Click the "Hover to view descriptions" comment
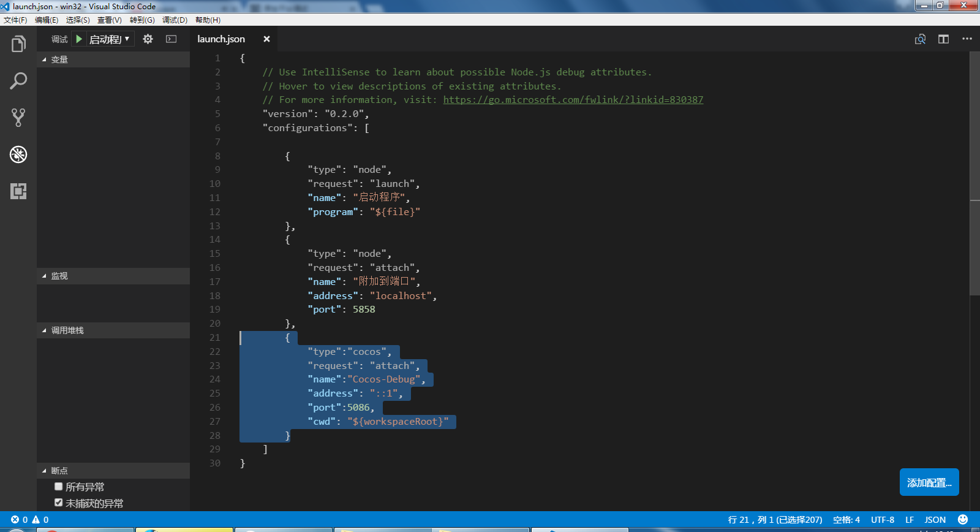Screen dimensions: 980x532 tap(412, 86)
